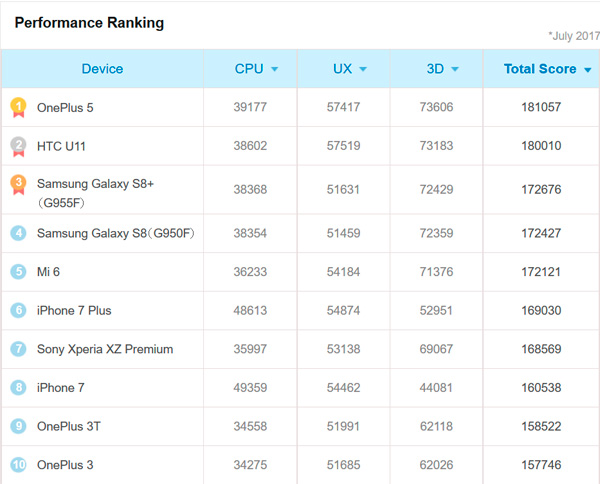Click the gold rank 1 medal icon
The image size is (600, 484).
18,107
